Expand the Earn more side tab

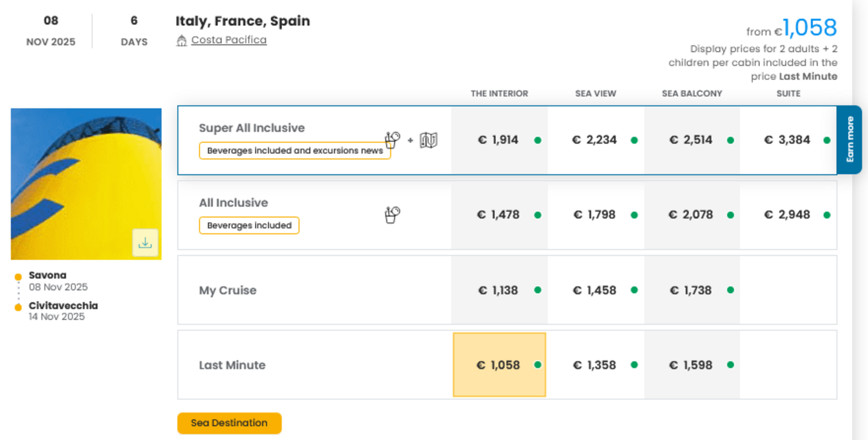pos(849,140)
